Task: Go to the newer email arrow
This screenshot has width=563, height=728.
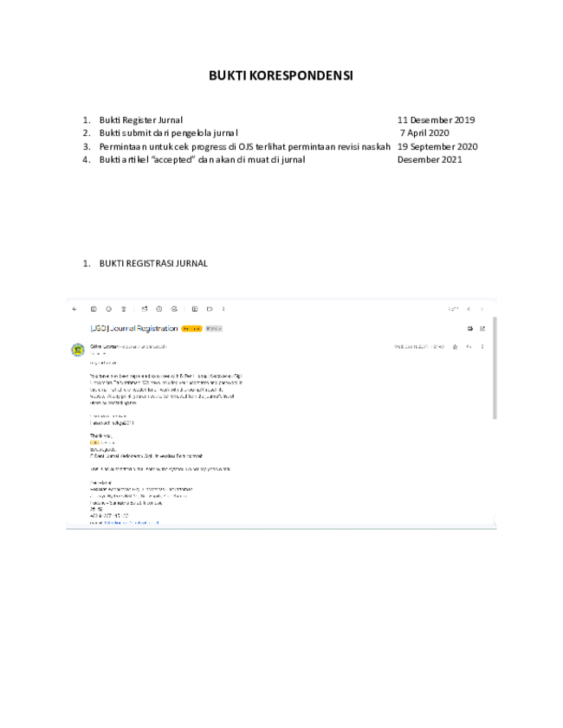Action: (x=469, y=309)
